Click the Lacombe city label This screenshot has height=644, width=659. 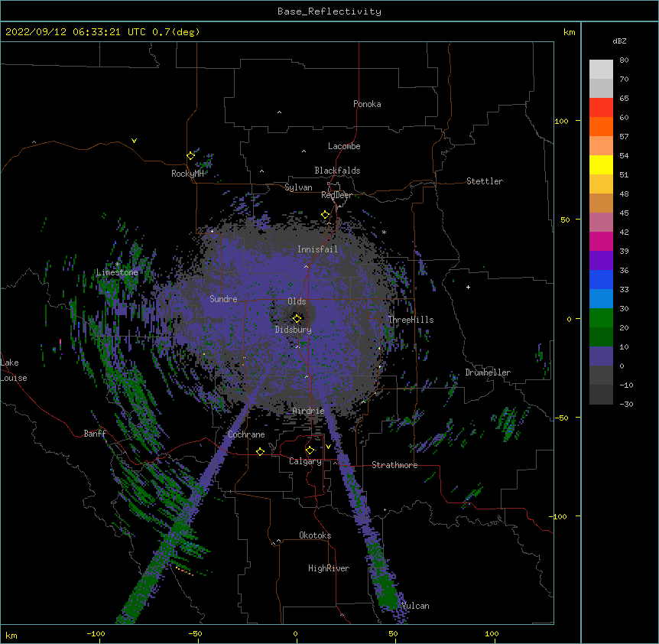coord(344,146)
